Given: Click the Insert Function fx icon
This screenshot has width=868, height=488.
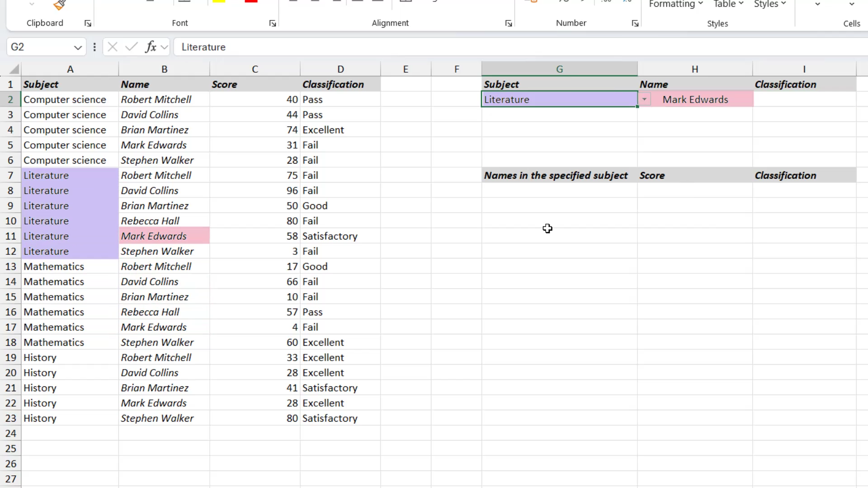Looking at the screenshot, I should click(151, 47).
